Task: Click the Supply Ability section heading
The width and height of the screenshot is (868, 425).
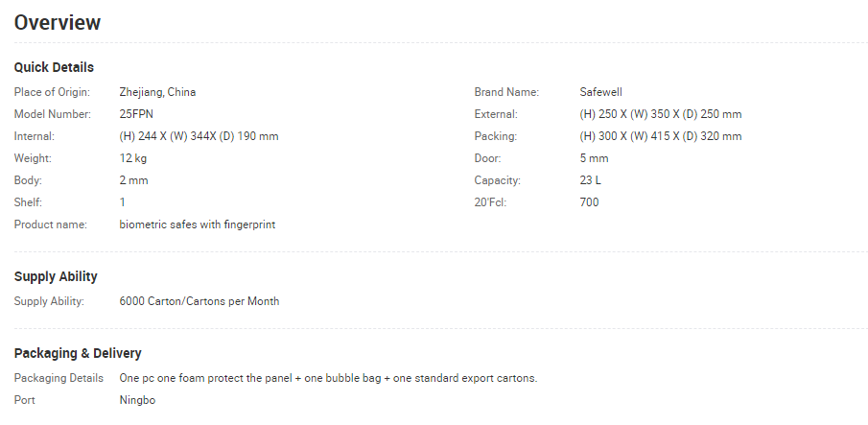Action: (x=56, y=276)
